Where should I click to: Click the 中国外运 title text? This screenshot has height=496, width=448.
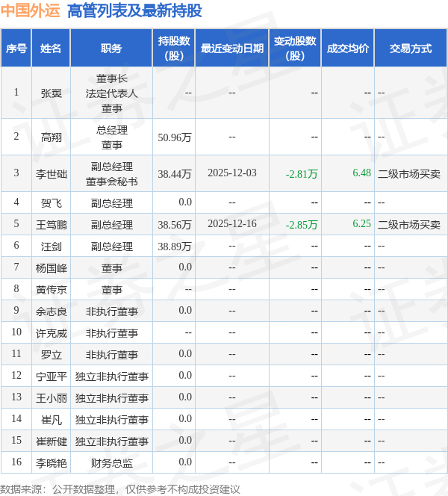pyautogui.click(x=31, y=10)
